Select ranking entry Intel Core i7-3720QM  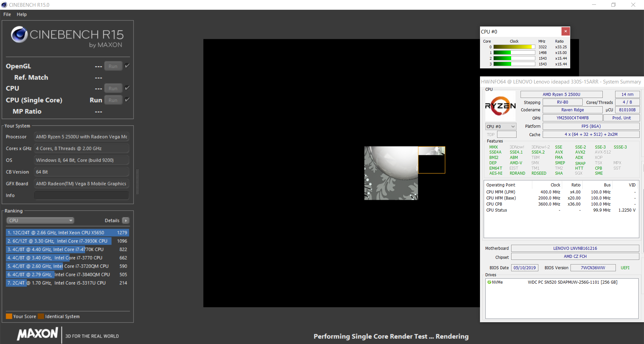pos(67,266)
